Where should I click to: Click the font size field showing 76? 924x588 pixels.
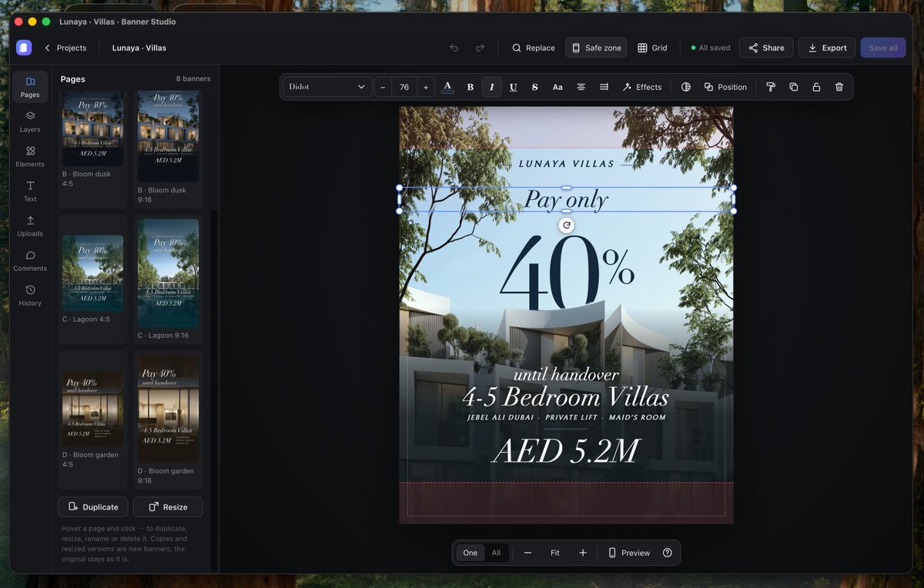coord(404,87)
